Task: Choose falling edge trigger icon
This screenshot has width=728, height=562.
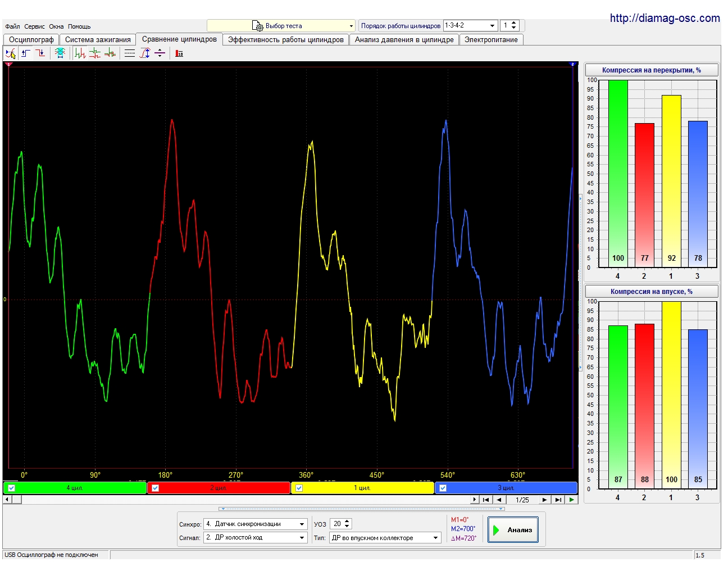Action: click(40, 53)
